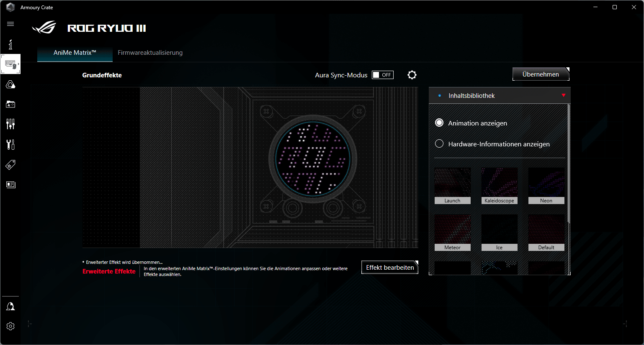Open the hamburger menu in sidebar
The width and height of the screenshot is (644, 345).
click(x=10, y=24)
